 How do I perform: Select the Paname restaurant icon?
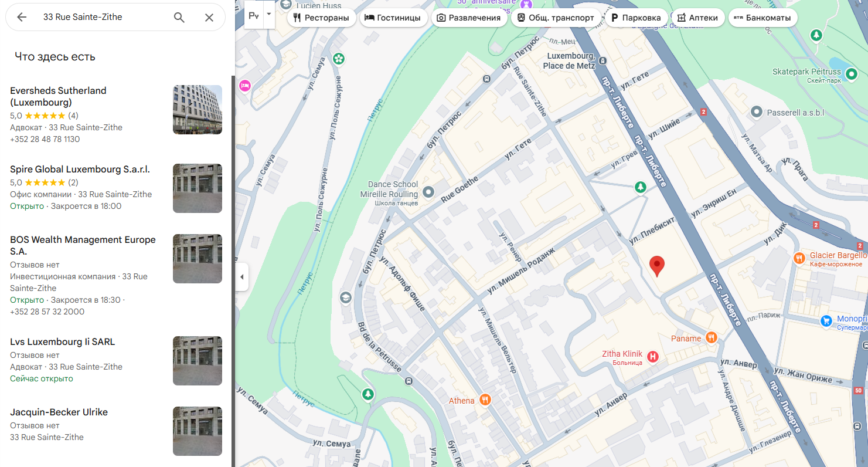(712, 337)
